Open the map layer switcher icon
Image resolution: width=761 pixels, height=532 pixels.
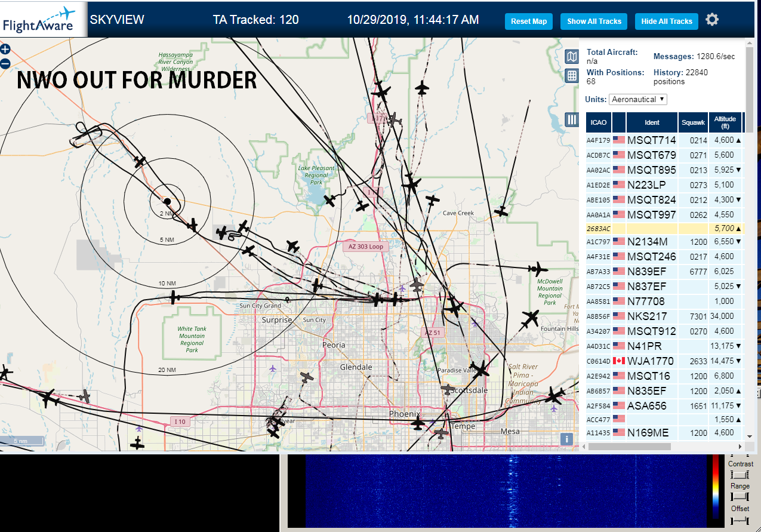[572, 57]
